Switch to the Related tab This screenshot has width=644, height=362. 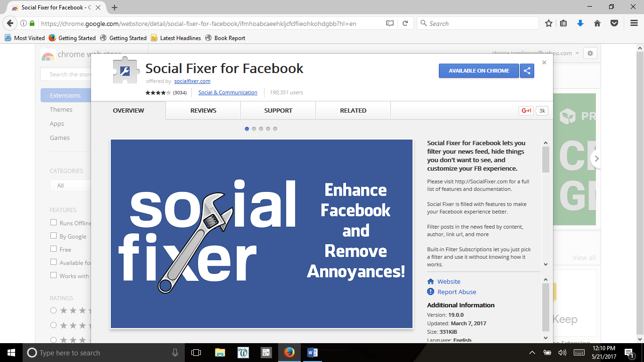[353, 110]
